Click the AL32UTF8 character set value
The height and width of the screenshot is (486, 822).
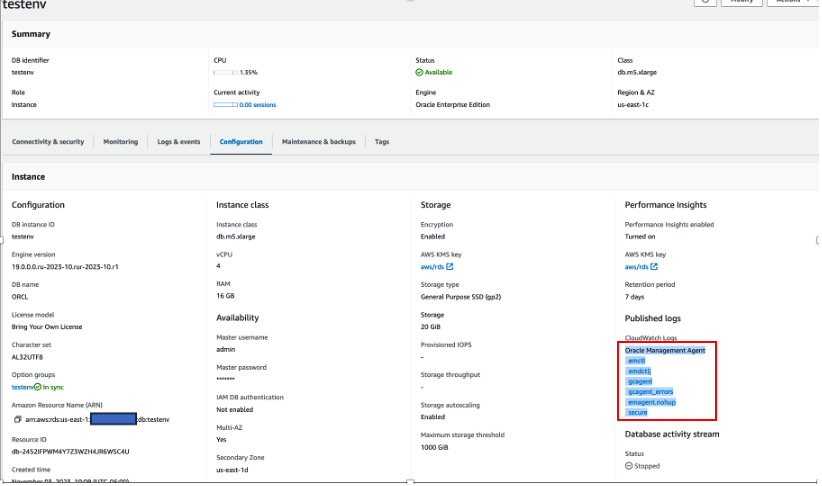[x=27, y=357]
